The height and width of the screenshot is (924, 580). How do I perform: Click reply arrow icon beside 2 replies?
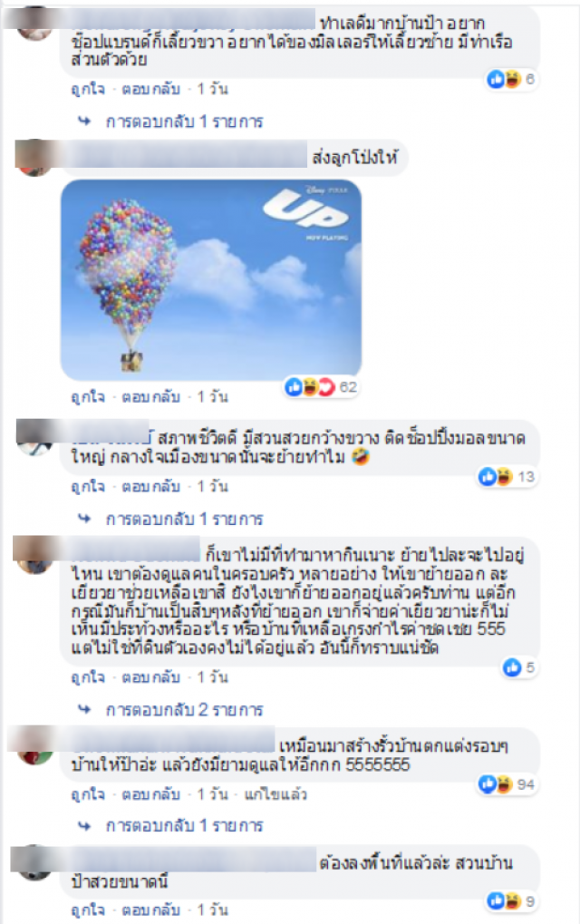84,709
